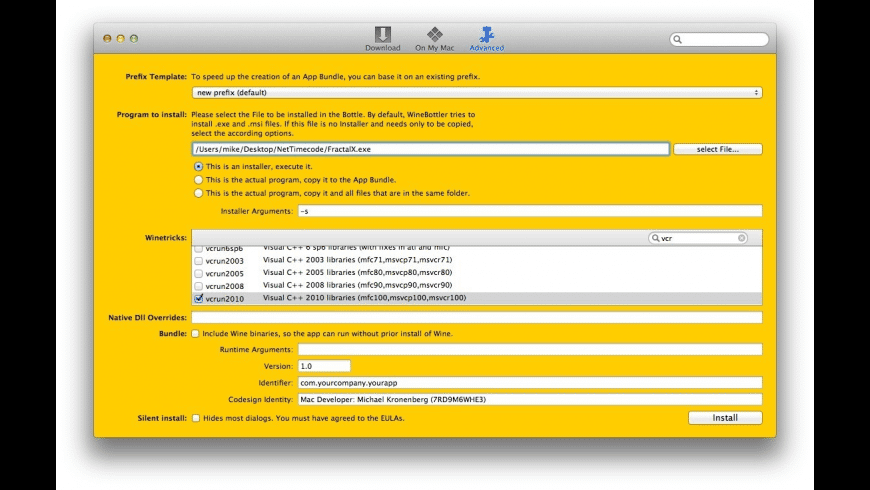Switch to On My Mac section
Screen dimensions: 870x490
[435, 39]
